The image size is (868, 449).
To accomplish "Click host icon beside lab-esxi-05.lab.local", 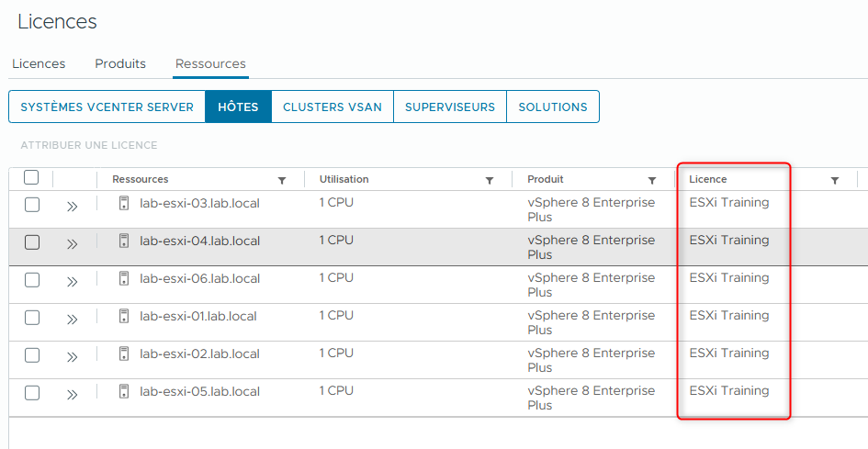I will [x=124, y=391].
